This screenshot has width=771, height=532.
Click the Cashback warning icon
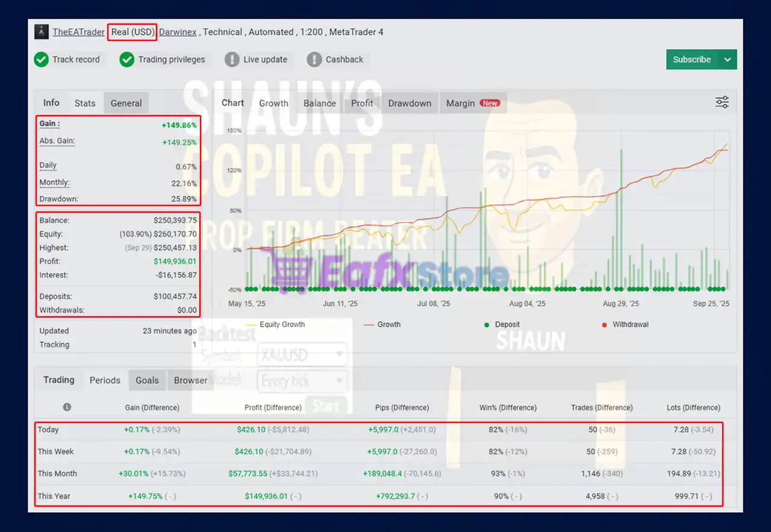(314, 59)
